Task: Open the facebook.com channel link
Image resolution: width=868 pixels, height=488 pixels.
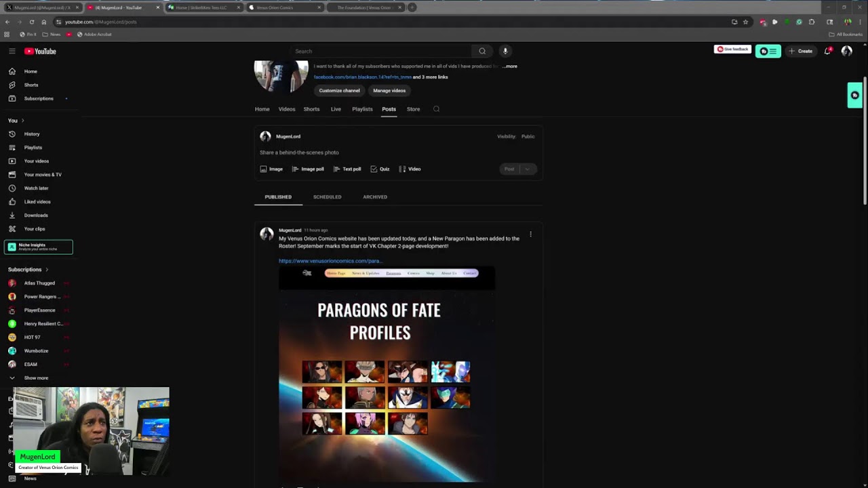Action: click(362, 77)
